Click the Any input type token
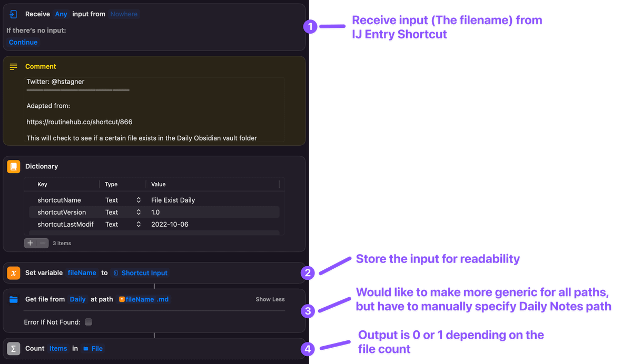Viewport: 632px width, 364px height. click(61, 14)
